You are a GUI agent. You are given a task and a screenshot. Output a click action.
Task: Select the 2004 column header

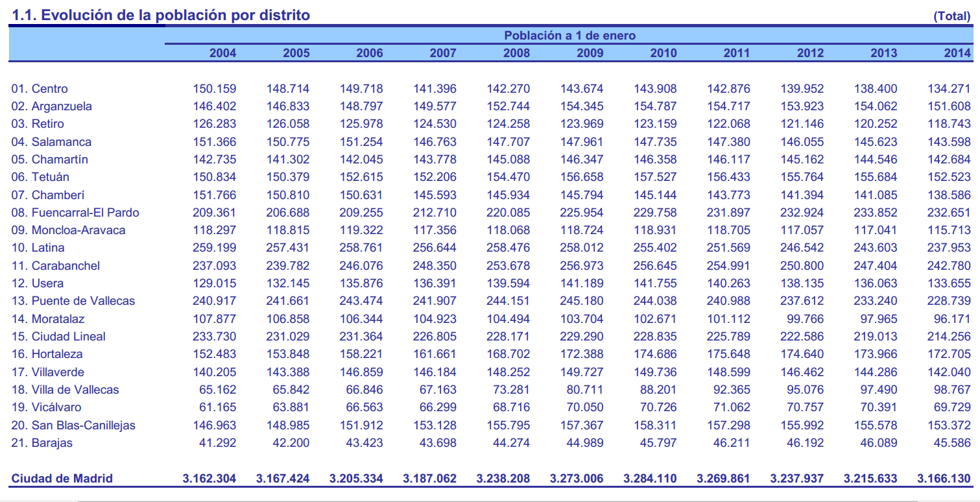pos(222,53)
